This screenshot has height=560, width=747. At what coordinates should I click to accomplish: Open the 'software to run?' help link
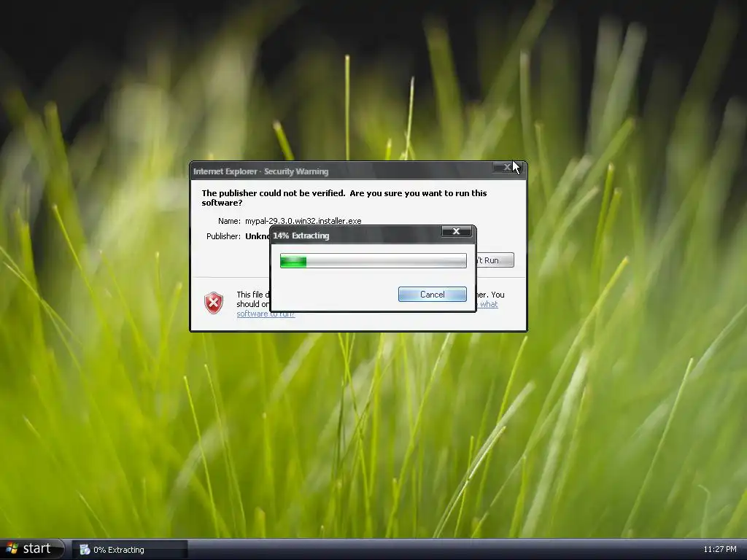266,314
